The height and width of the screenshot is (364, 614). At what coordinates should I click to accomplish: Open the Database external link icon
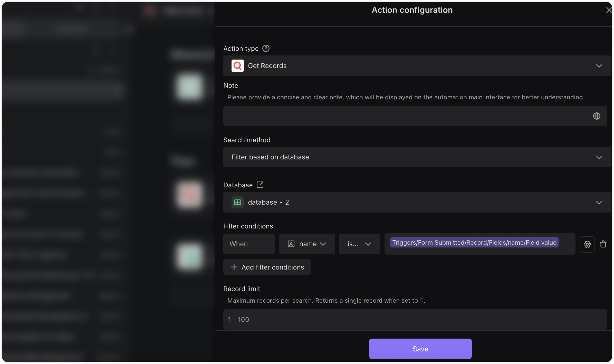click(x=260, y=185)
